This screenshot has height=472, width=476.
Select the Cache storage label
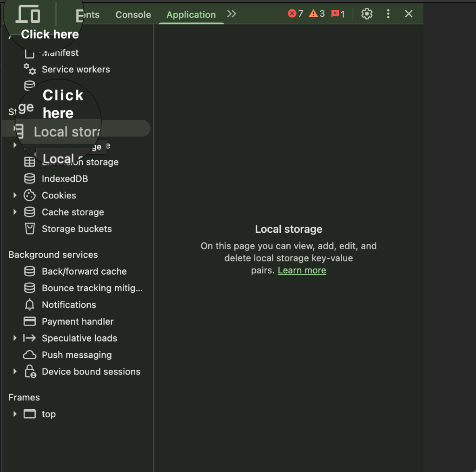point(73,212)
